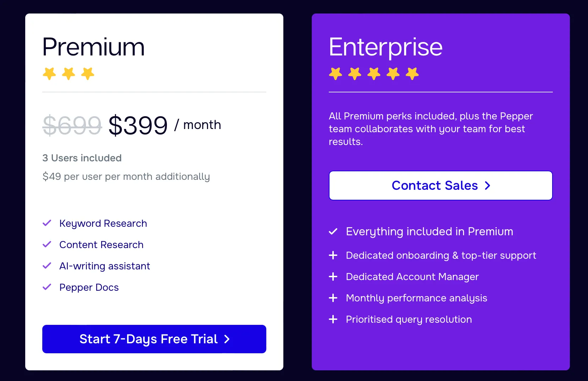Click the Premium plan heading
The image size is (588, 381).
click(x=94, y=47)
